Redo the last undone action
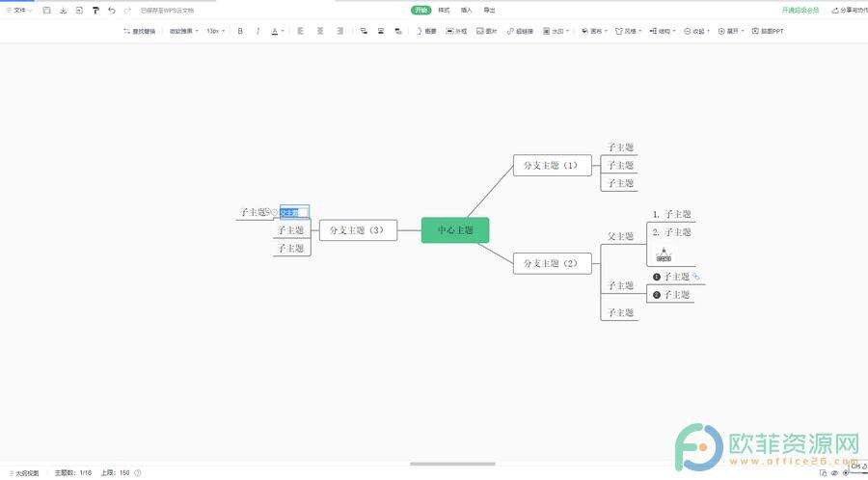 coord(128,10)
